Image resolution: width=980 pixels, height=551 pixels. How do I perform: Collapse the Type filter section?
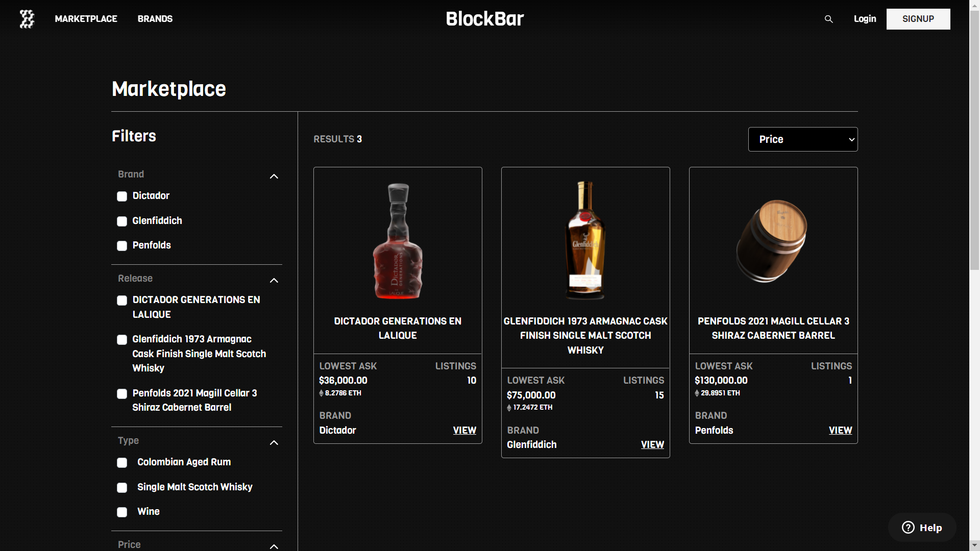[x=274, y=442]
